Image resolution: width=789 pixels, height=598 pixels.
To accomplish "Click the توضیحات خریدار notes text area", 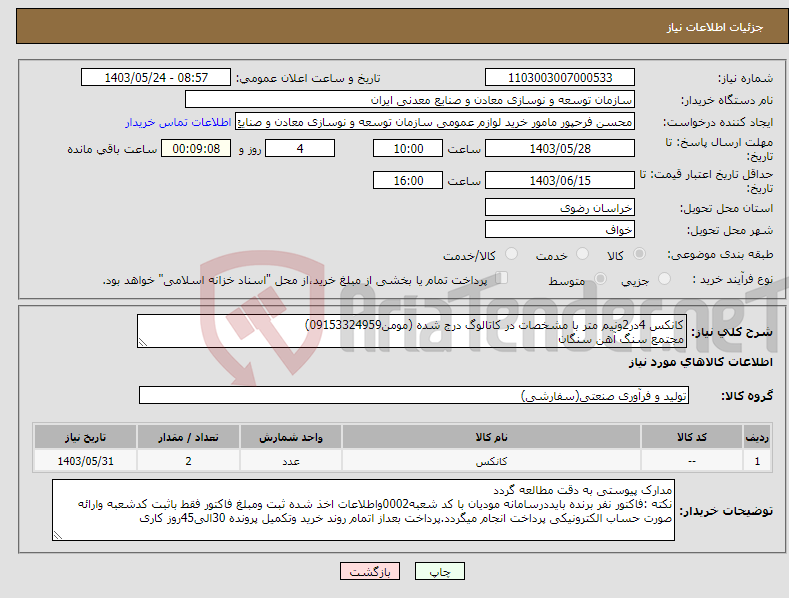I will pyautogui.click(x=363, y=510).
